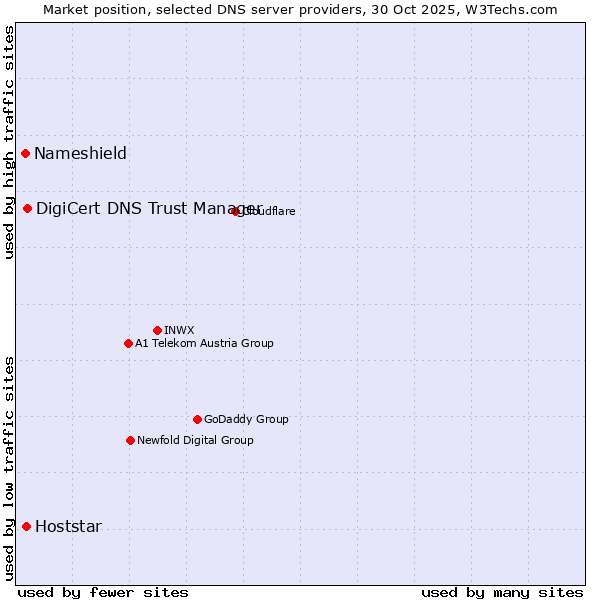Click the Nameshield red diamond marker

25,153
